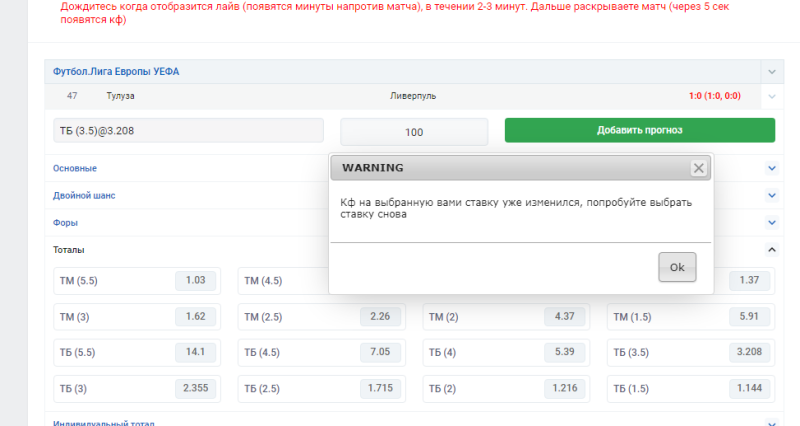800x426 pixels.
Task: Toggle the Тулуза–Ливерпуль match row arrow
Action: click(x=770, y=97)
